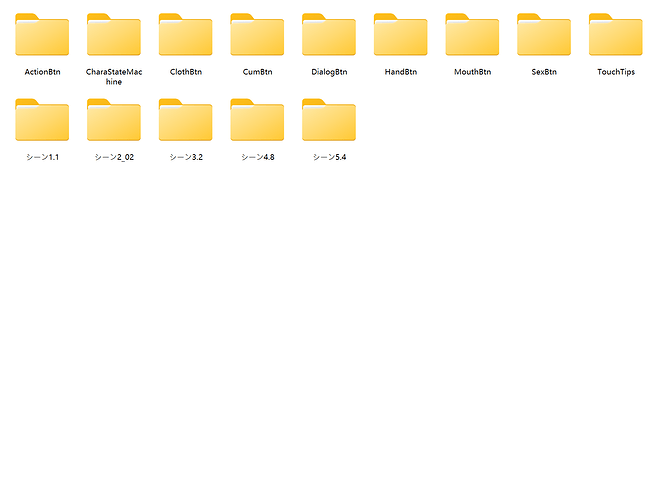This screenshot has width=656, height=500.
Task: Click the TouchTips folder name label
Action: [616, 72]
